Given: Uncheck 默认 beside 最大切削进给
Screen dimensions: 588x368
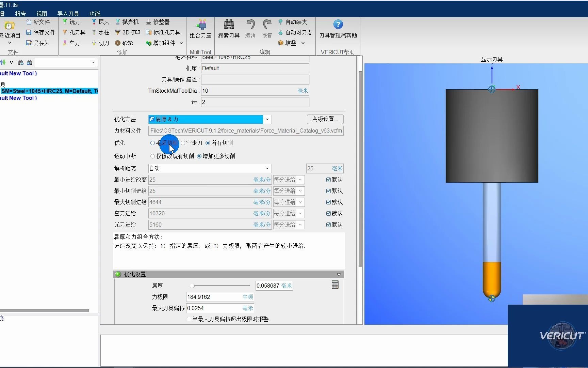Looking at the screenshot, I should 328,202.
